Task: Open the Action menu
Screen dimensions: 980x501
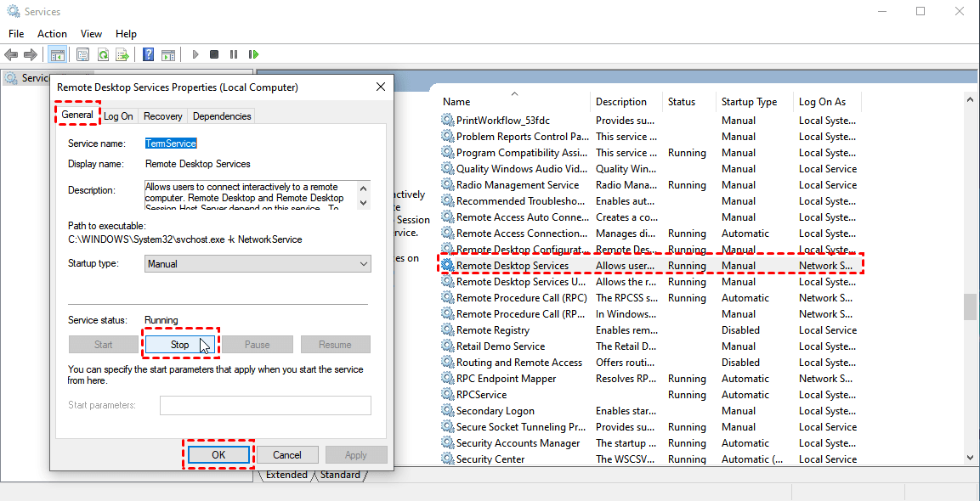Action: (x=52, y=34)
